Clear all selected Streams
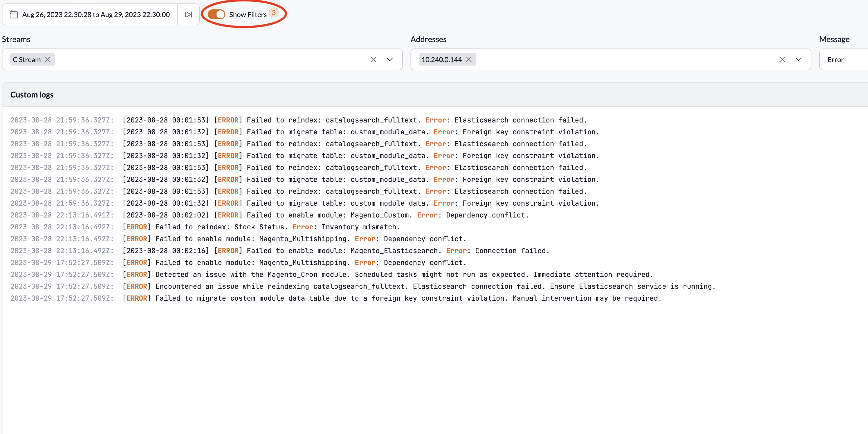Screen dimensions: 868x434 373,59
